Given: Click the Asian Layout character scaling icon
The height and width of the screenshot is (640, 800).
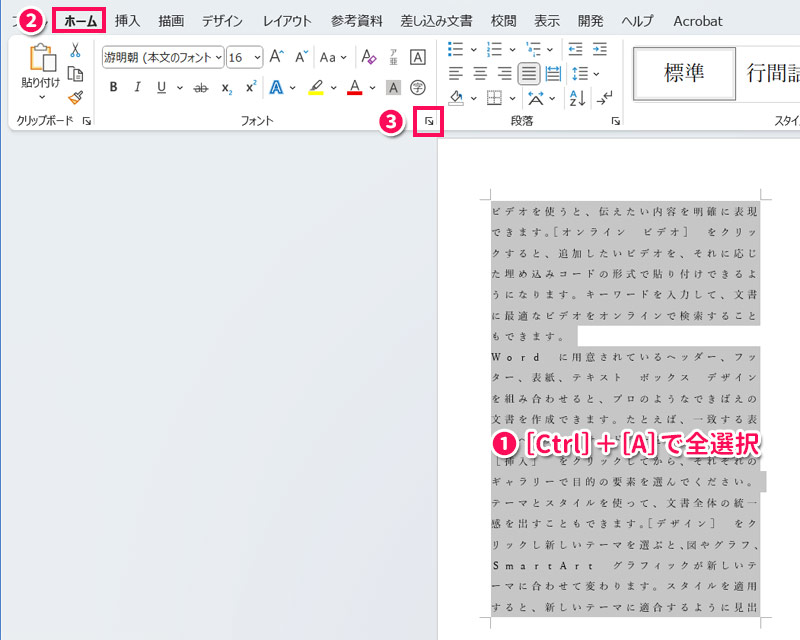Looking at the screenshot, I should [535, 97].
